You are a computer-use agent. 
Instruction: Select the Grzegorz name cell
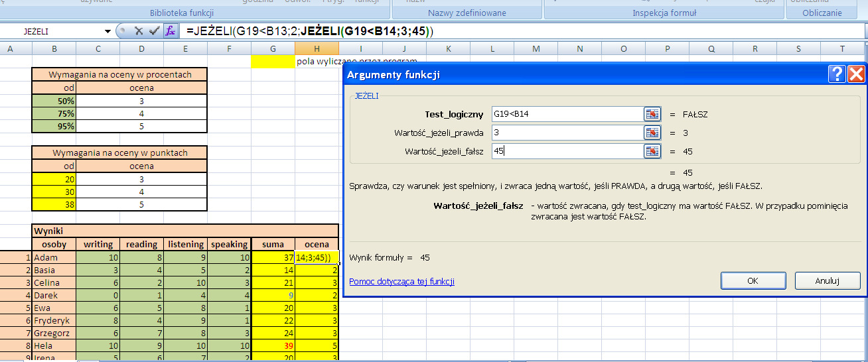(54, 333)
